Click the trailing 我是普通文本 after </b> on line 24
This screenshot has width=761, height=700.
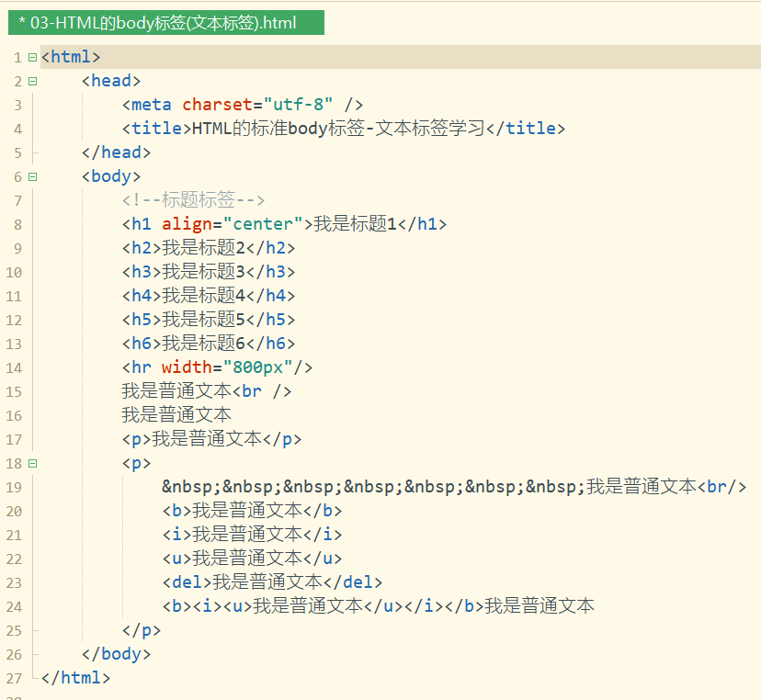point(540,605)
